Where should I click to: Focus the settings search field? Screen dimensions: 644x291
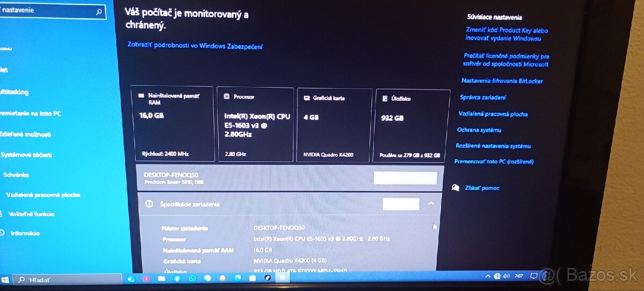tap(52, 11)
